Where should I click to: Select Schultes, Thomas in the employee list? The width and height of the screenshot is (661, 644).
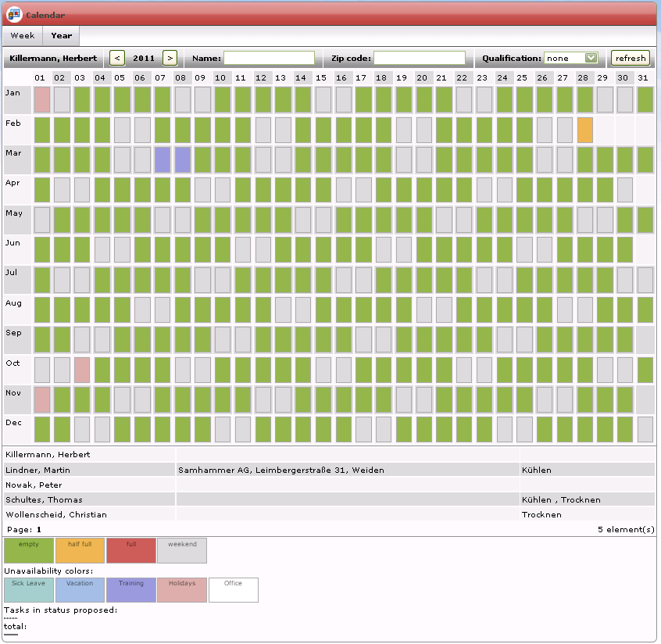(x=44, y=500)
